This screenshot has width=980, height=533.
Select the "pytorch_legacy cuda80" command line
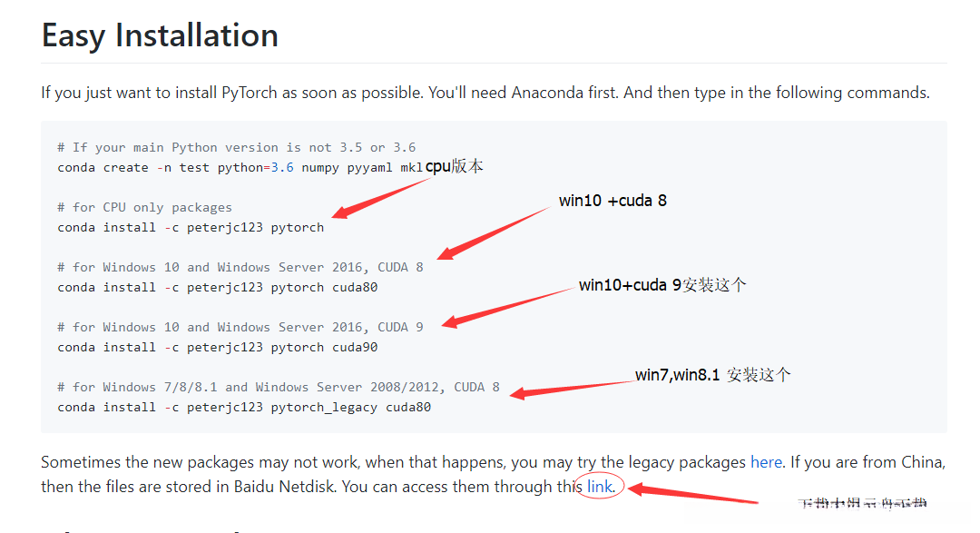pyautogui.click(x=244, y=407)
